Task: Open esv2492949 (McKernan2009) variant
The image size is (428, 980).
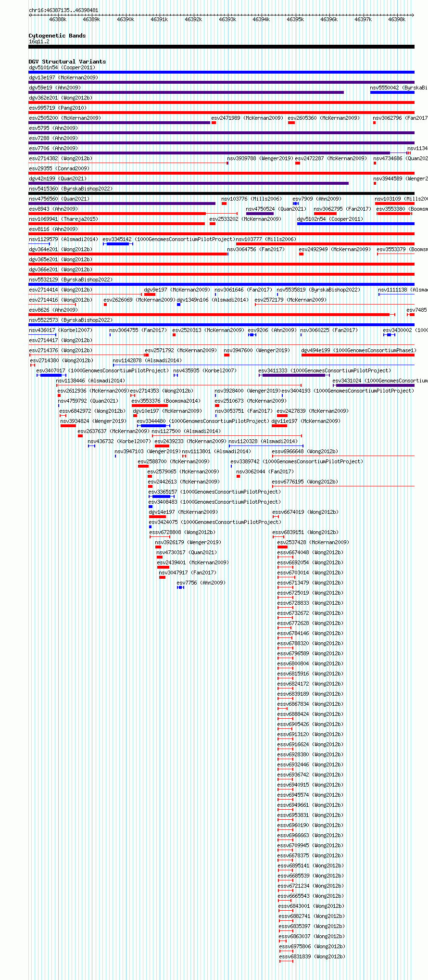Action: 335,250
